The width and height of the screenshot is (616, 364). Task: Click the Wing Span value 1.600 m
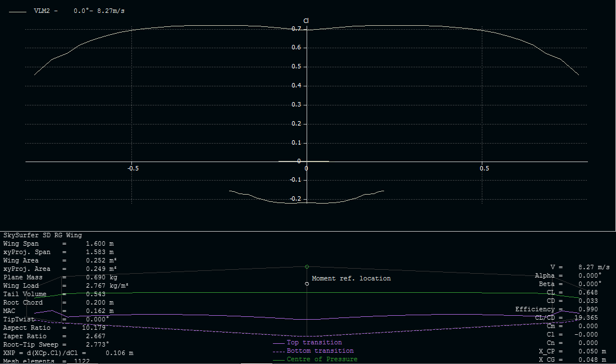99,244
